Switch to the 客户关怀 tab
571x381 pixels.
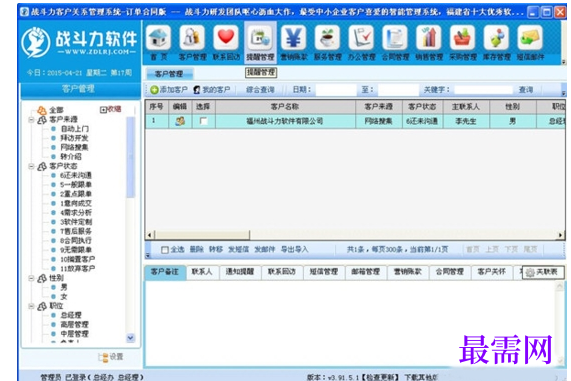pos(492,272)
